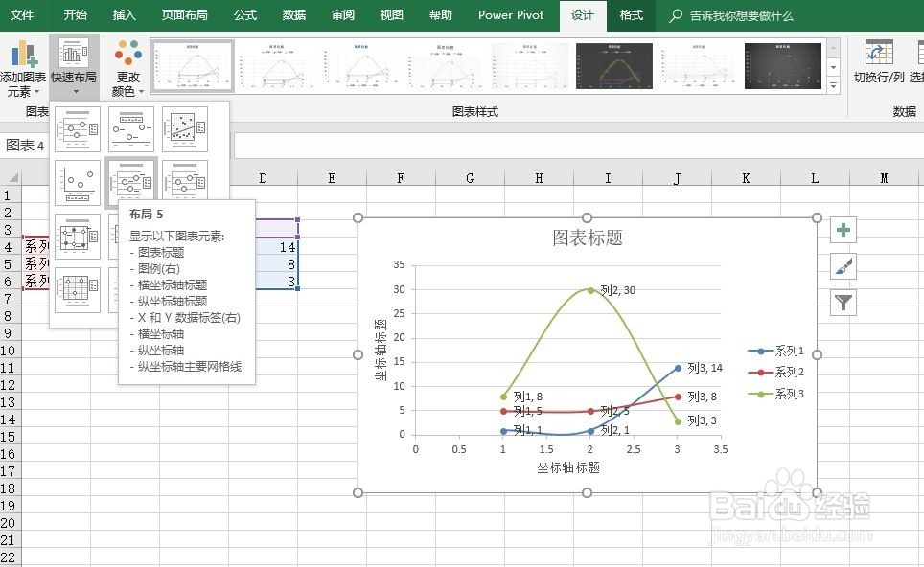Switch to the 格式 tab

tap(631, 15)
